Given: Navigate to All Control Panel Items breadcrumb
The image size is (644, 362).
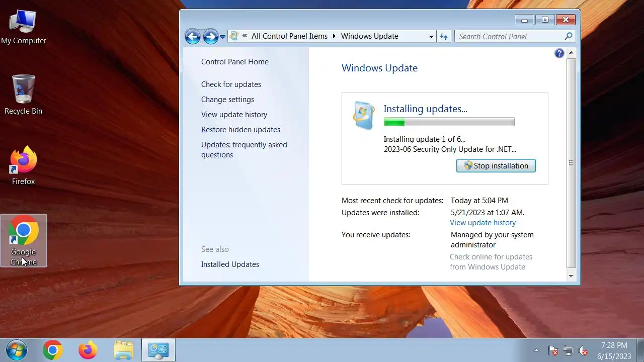Looking at the screenshot, I should click(289, 36).
